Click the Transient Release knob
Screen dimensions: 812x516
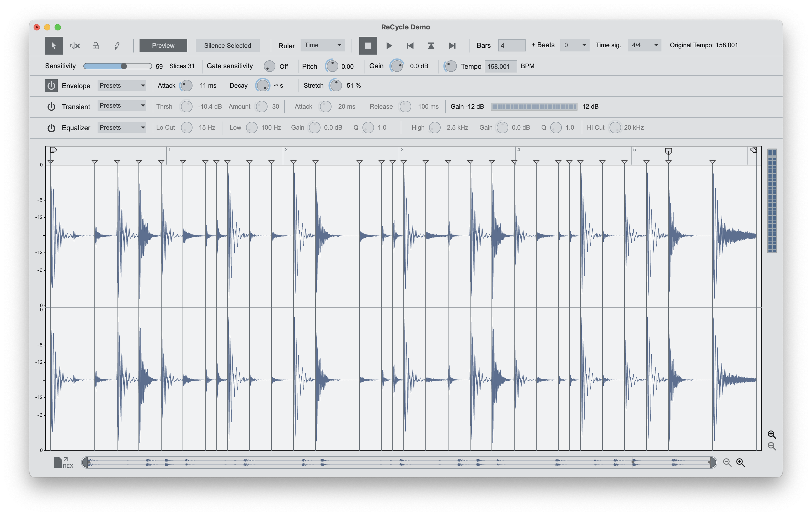pyautogui.click(x=405, y=107)
